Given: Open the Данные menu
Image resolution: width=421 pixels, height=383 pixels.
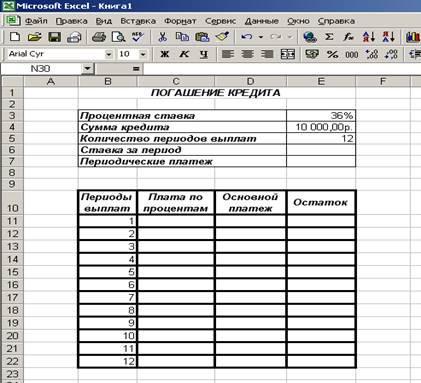Looking at the screenshot, I should [262, 21].
